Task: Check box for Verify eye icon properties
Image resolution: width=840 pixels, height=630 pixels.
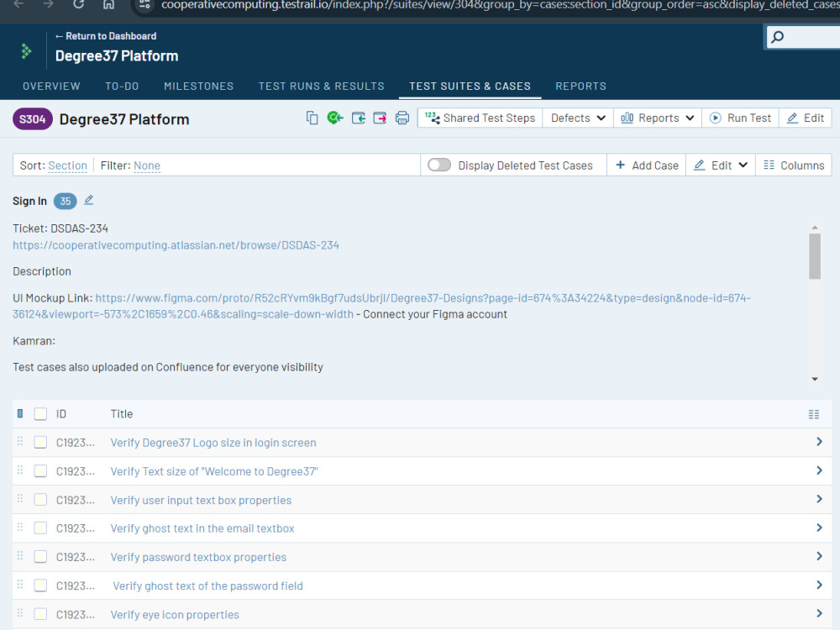Action: pos(40,615)
